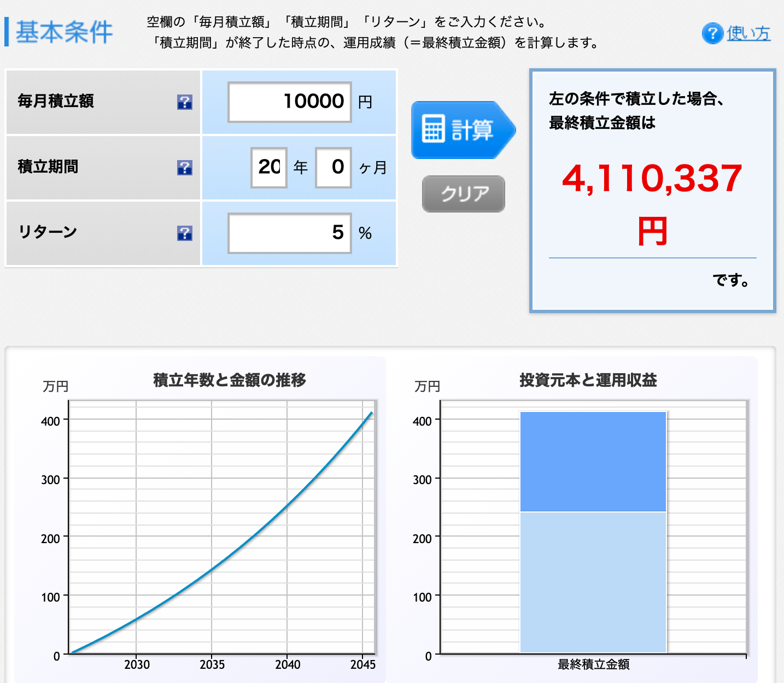Focus the 毎月積立額 amount field showing 10000
Viewport: 784px width, 683px height.
coord(289,102)
